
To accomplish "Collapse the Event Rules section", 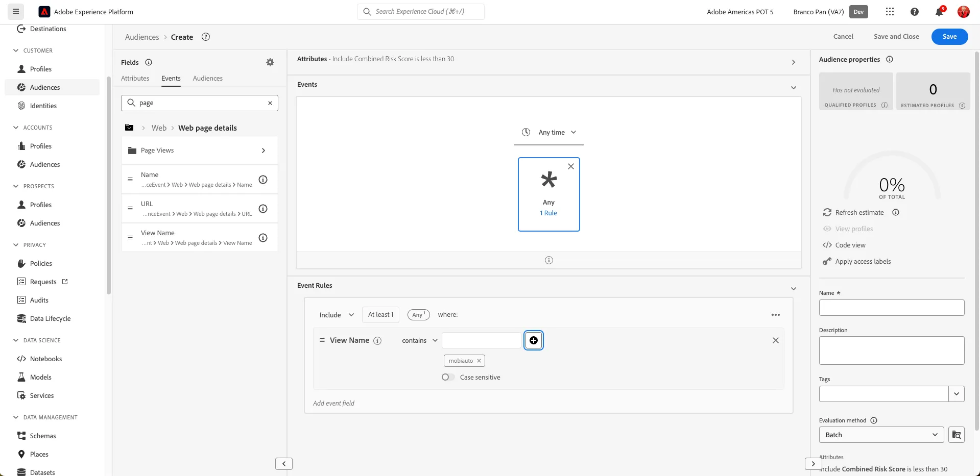I will click(x=794, y=289).
